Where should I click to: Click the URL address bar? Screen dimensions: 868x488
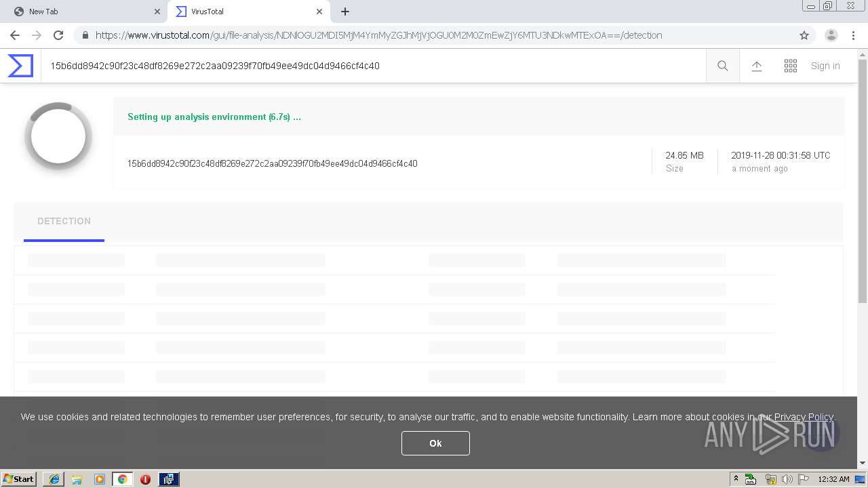tap(434, 35)
